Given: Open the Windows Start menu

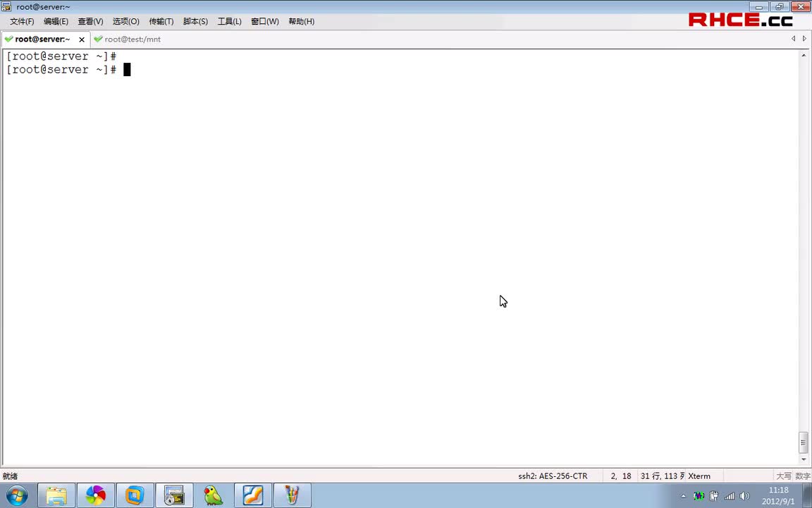Looking at the screenshot, I should [17, 495].
